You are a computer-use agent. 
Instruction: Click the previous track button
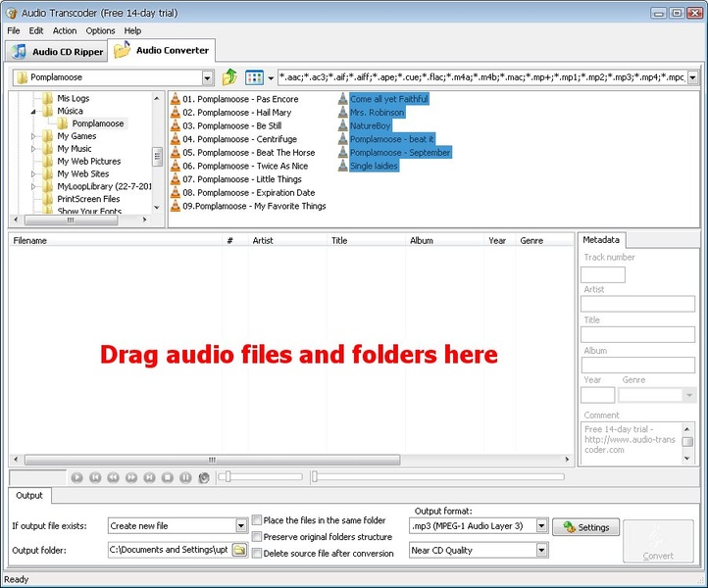coord(95,477)
